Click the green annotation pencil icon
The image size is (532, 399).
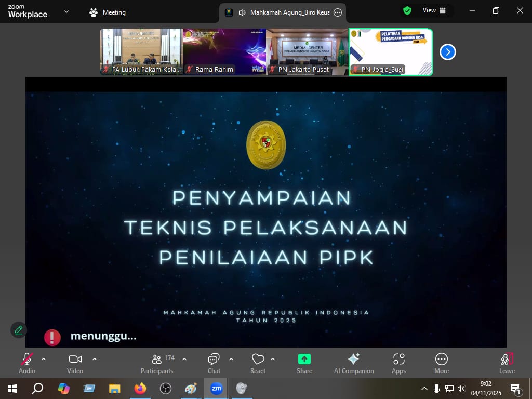(x=19, y=330)
